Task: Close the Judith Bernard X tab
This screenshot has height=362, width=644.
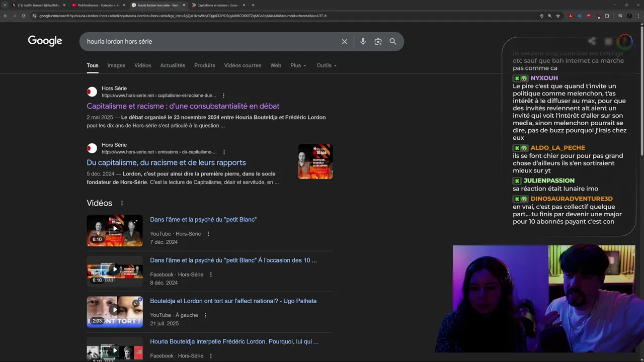Action: 64,5
